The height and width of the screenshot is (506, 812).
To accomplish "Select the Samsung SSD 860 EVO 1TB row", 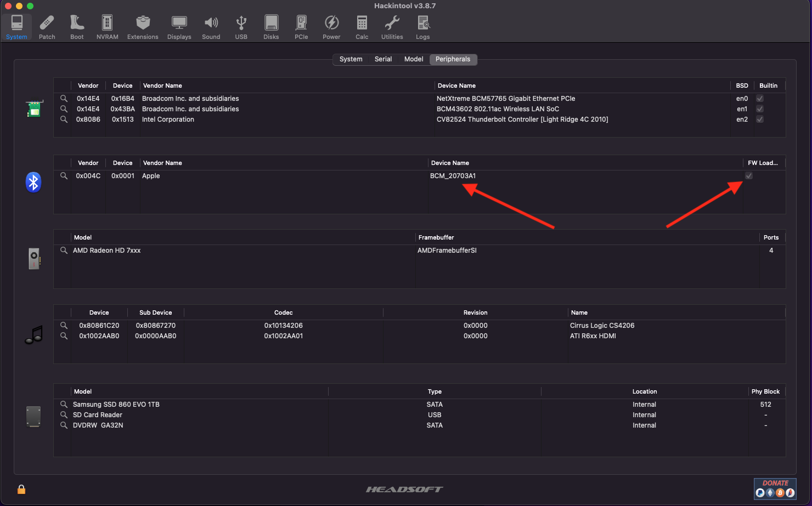I will 420,405.
